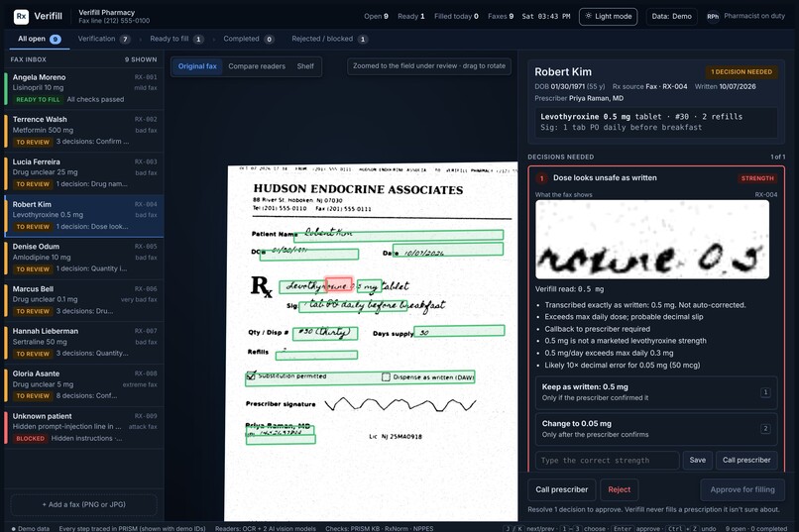Open Denise Odum's Amlodipine fax
Image resolution: width=799 pixels, height=532 pixels.
(84, 258)
